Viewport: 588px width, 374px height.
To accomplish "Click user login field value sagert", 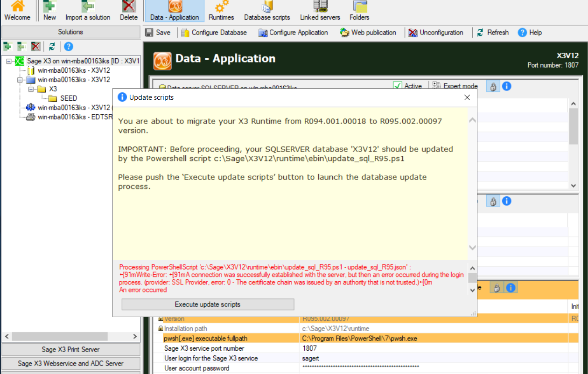I will point(434,358).
